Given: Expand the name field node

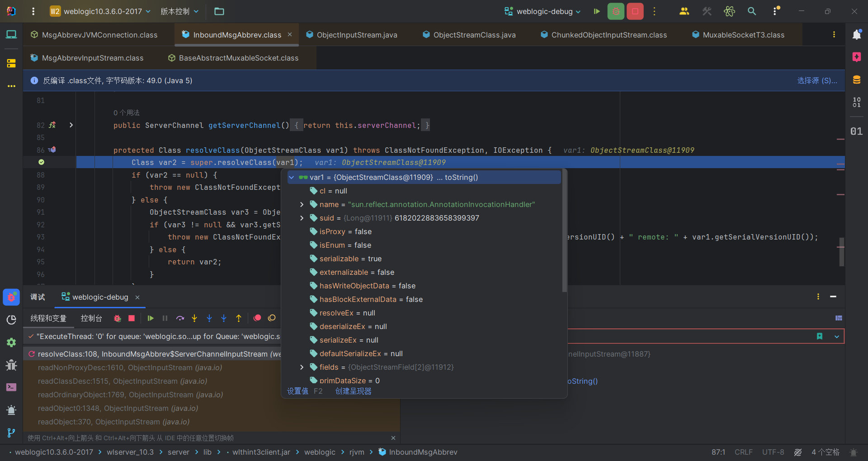Looking at the screenshot, I should click(302, 204).
